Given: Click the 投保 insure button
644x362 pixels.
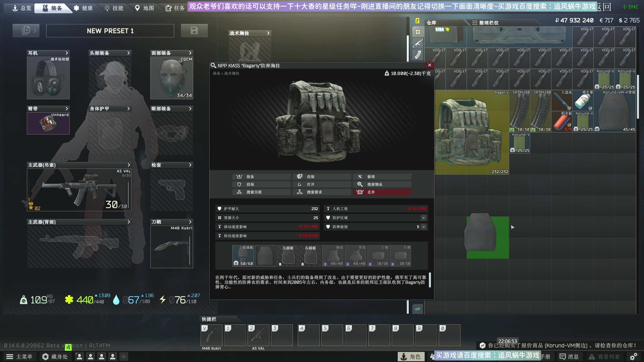Looking at the screenshot, I should (262, 184).
